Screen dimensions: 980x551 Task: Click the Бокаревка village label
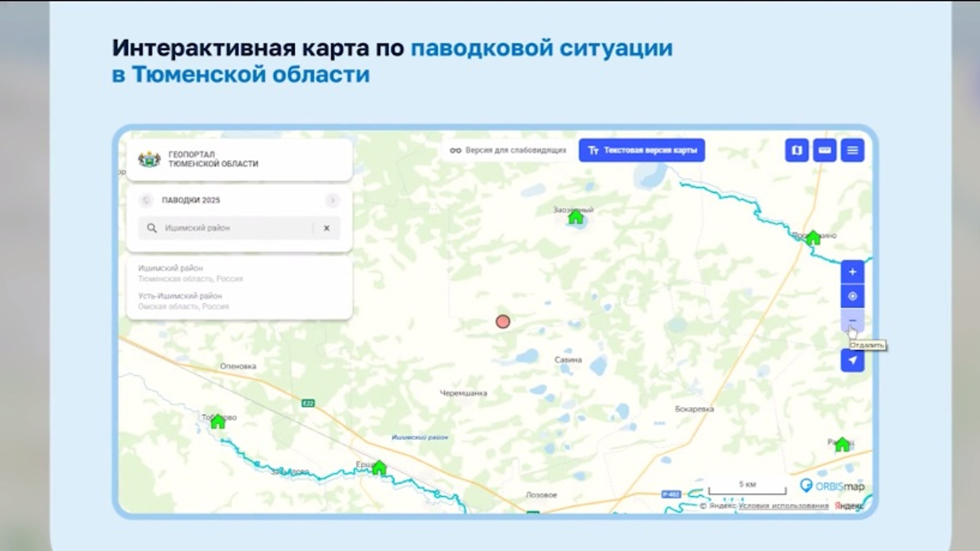(694, 409)
